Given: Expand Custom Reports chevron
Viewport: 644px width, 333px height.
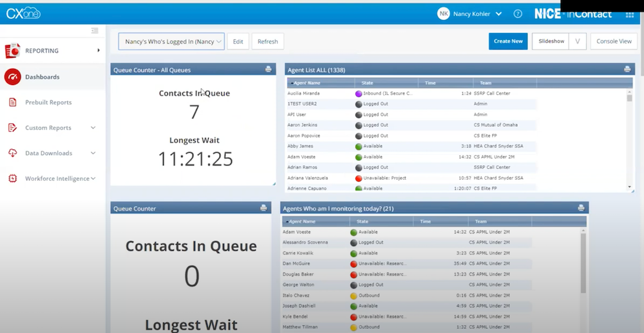Looking at the screenshot, I should (x=93, y=128).
